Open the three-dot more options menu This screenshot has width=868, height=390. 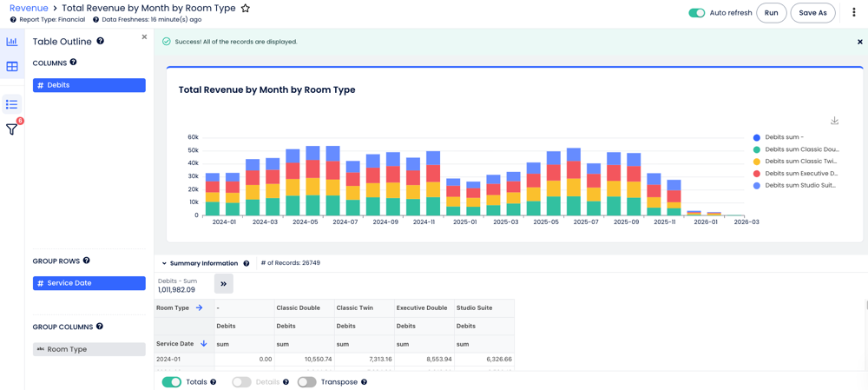tap(854, 13)
